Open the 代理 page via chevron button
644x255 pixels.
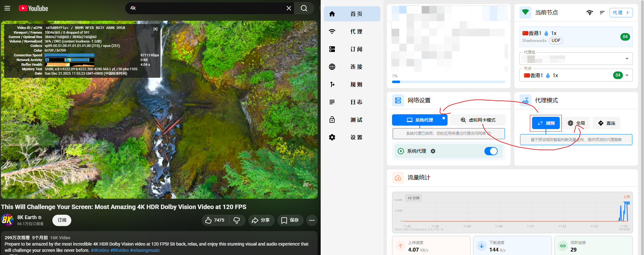point(621,13)
